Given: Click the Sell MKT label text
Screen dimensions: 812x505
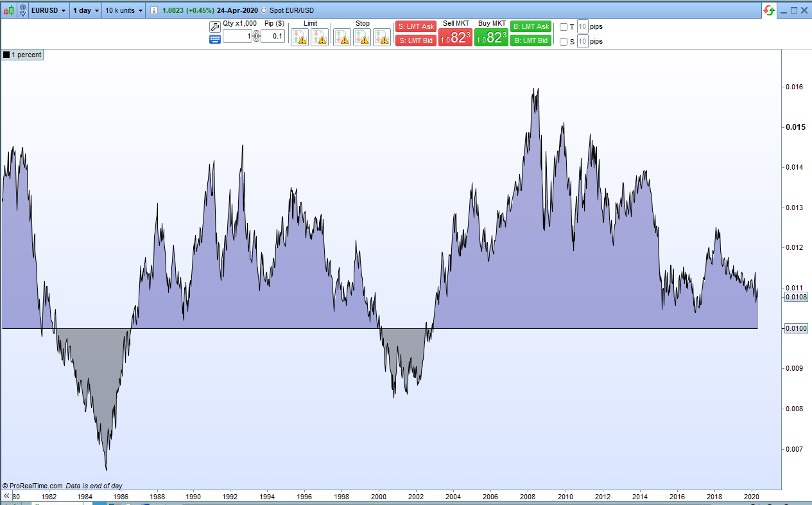Looking at the screenshot, I should point(455,24).
